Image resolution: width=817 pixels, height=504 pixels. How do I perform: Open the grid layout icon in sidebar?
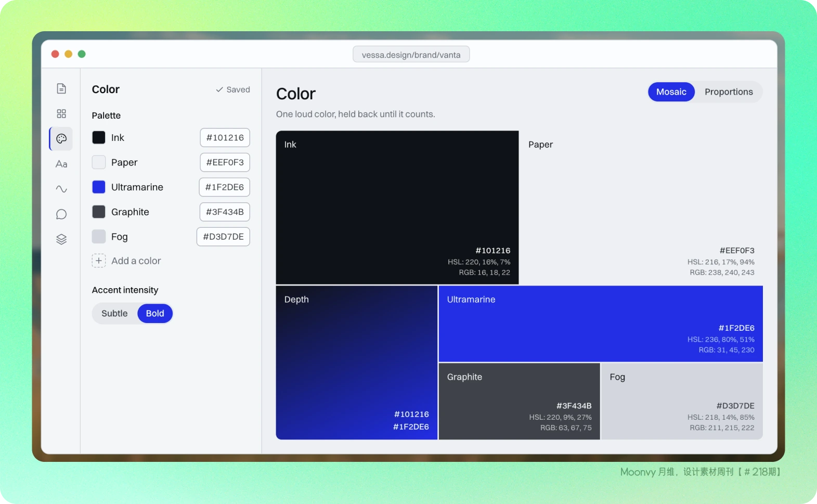tap(61, 113)
